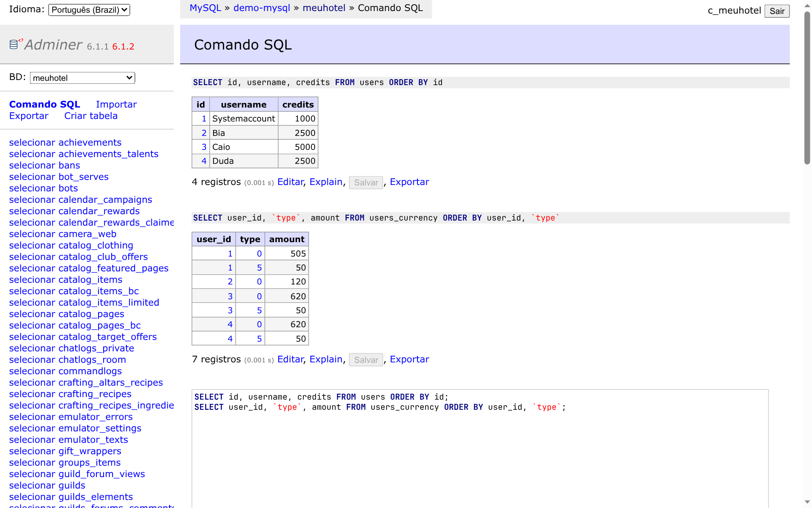Click Salvar button under users result

[x=366, y=182]
